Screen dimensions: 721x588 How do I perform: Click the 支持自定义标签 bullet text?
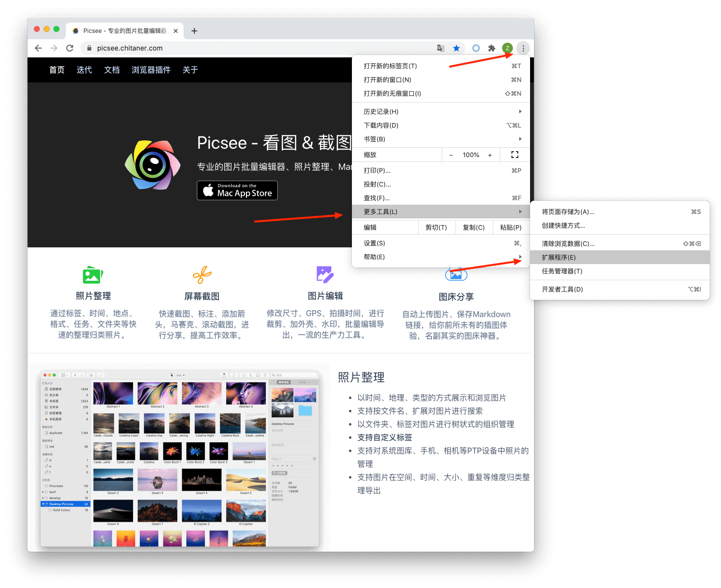[x=385, y=437]
